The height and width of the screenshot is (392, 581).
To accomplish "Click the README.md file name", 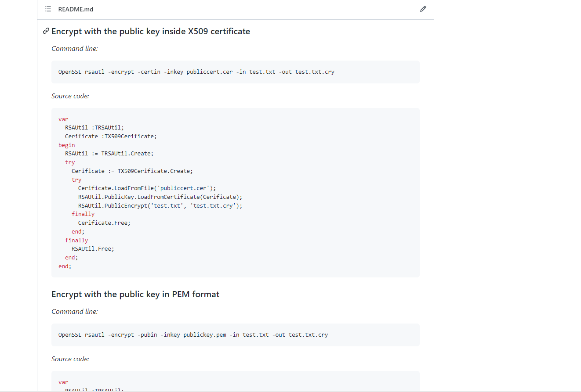I will [x=76, y=9].
